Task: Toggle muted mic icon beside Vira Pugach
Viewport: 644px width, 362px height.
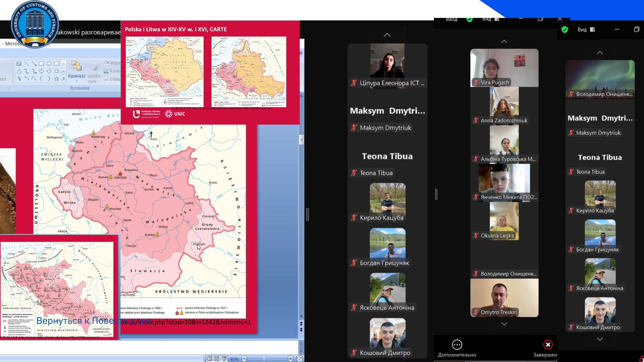Action: click(x=476, y=82)
